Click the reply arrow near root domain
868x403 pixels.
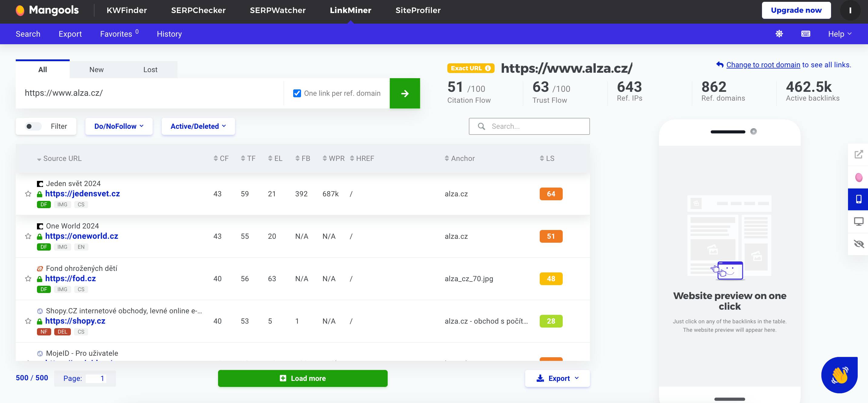[720, 65]
